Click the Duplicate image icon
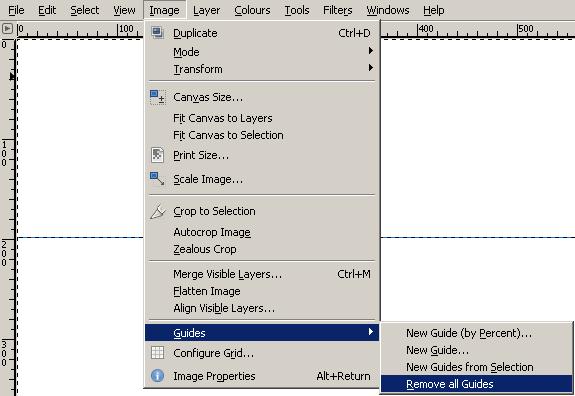 coord(158,33)
